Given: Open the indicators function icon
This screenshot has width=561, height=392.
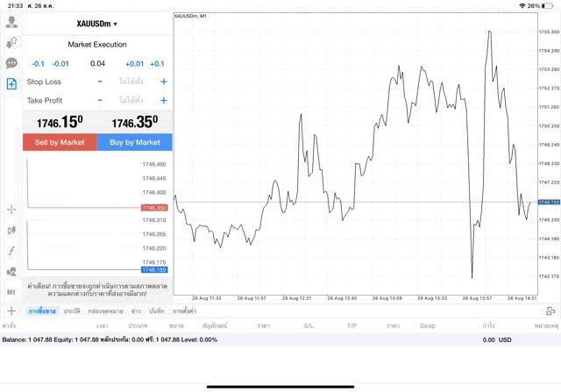Looking at the screenshot, I should [x=11, y=251].
